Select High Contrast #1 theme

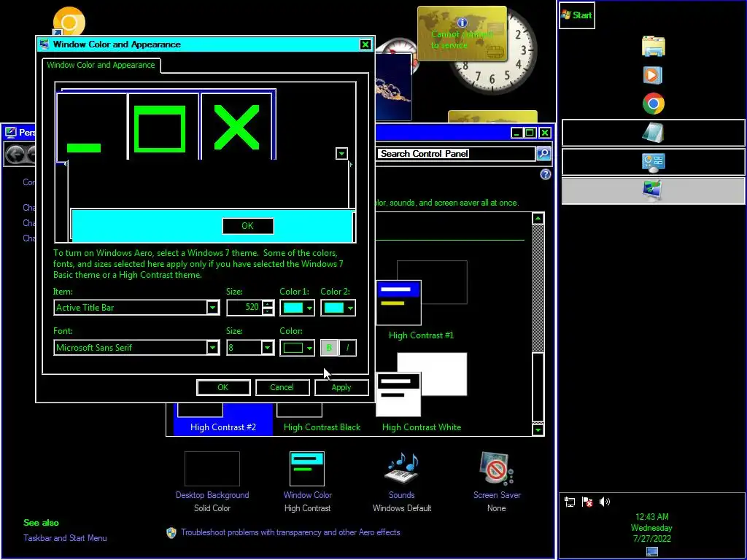click(422, 300)
